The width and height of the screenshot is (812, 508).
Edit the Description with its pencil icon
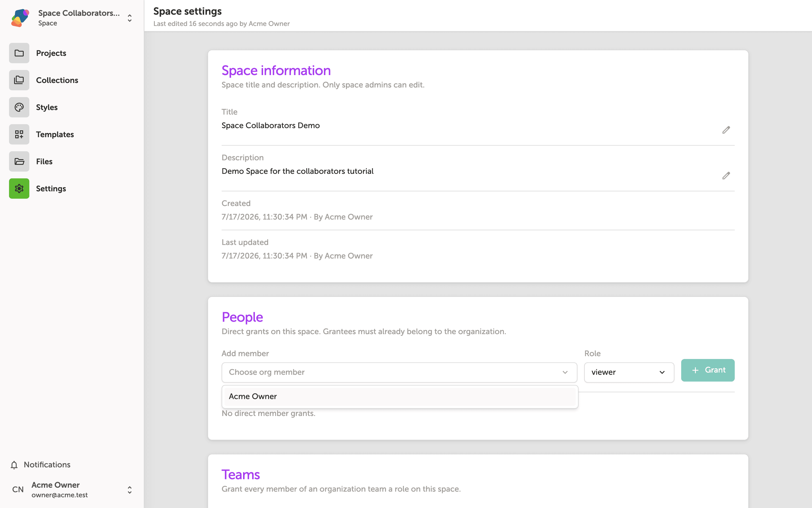pyautogui.click(x=726, y=176)
